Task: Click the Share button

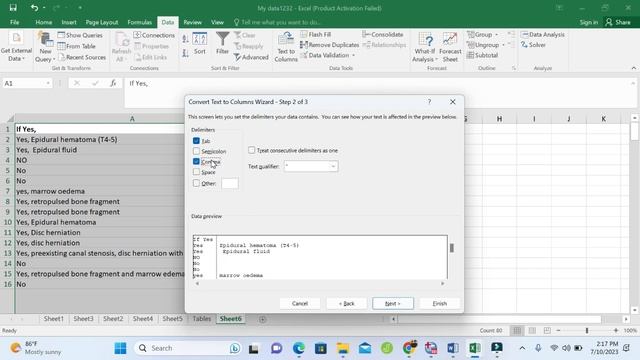Action: click(618, 22)
